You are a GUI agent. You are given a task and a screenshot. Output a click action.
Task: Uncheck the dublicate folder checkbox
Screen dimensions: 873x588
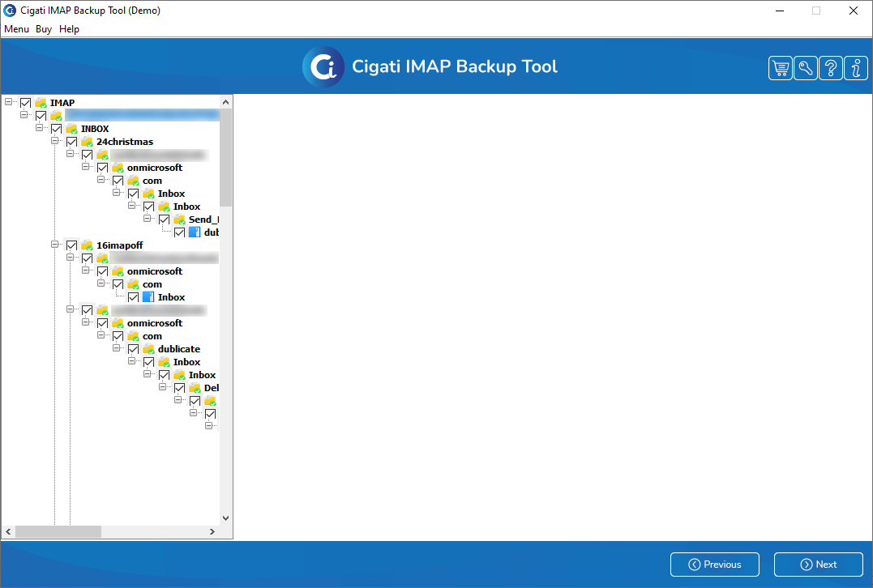[133, 349]
